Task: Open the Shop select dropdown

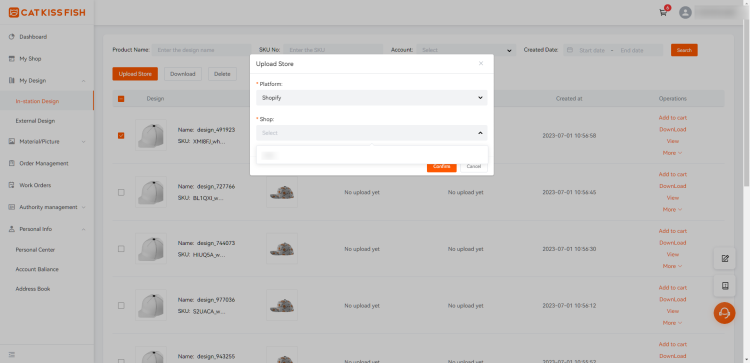Action: click(x=372, y=133)
